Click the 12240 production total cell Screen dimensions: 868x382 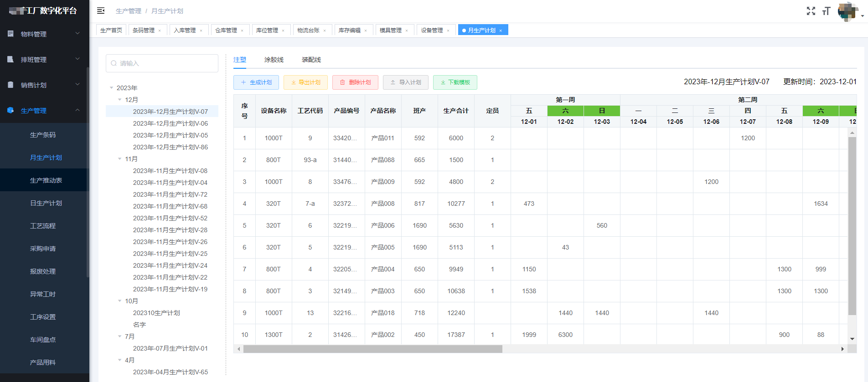(x=456, y=313)
